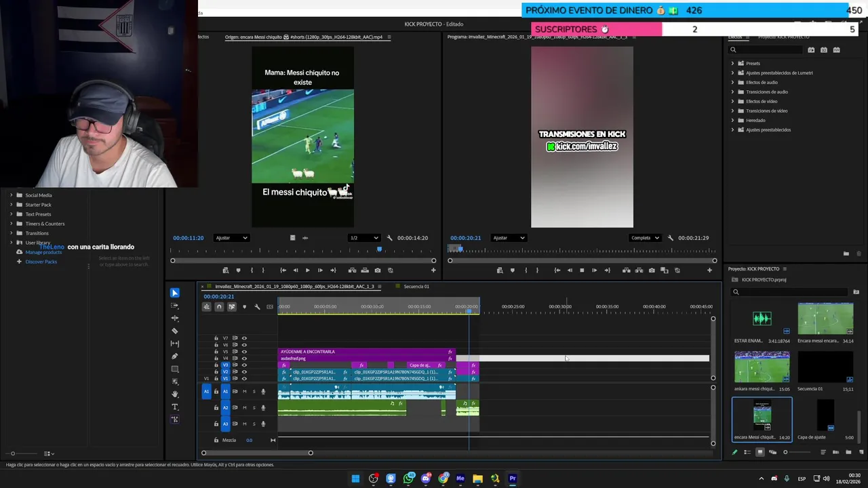Click Lift button in Program monitor

[x=626, y=270]
